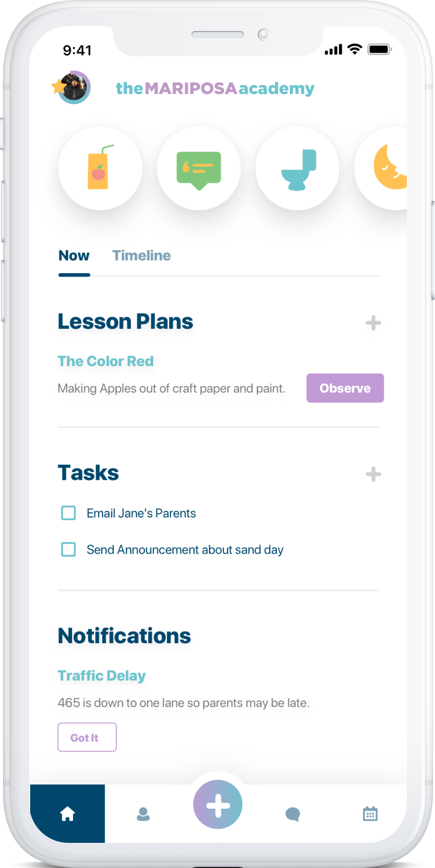Open The Color Red lesson link
This screenshot has width=435, height=868.
coord(106,361)
